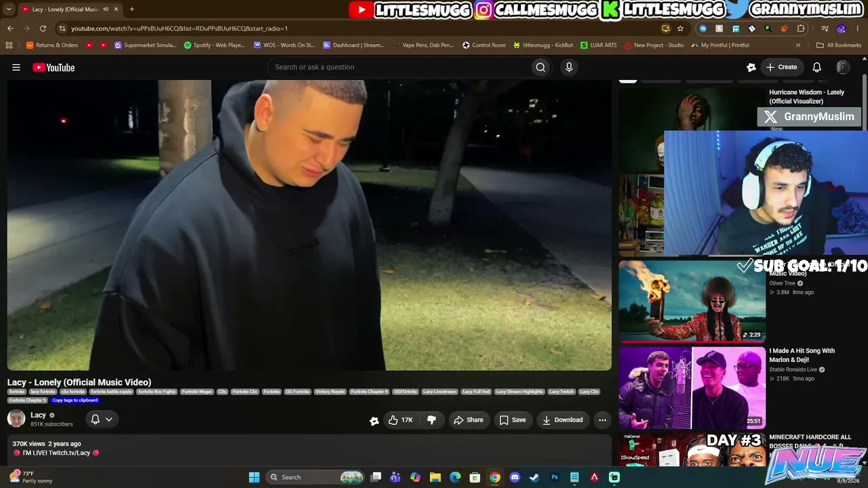Open Chrome three-dot menu
Viewport: 868px width, 488px height.
click(858, 28)
